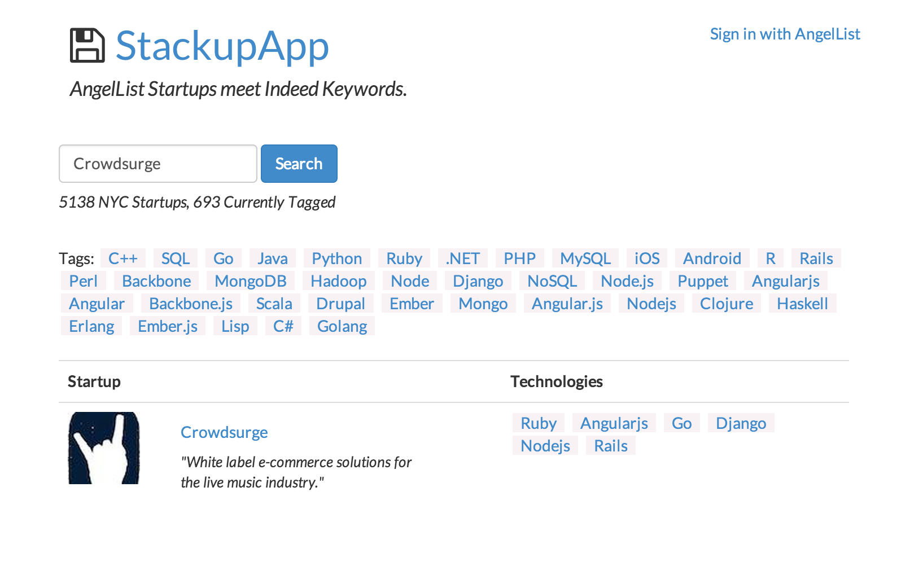Filter by Angular.js tag
The width and height of the screenshot is (901, 588).
(567, 304)
